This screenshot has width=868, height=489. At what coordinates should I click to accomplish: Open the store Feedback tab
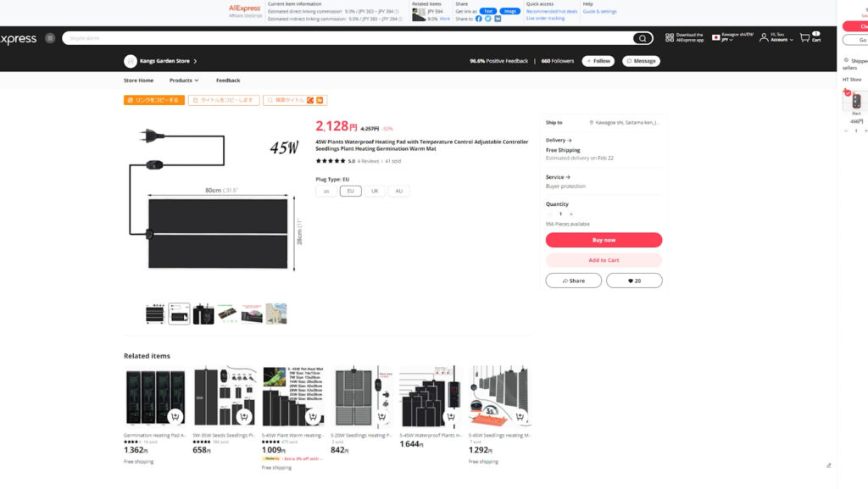point(228,81)
